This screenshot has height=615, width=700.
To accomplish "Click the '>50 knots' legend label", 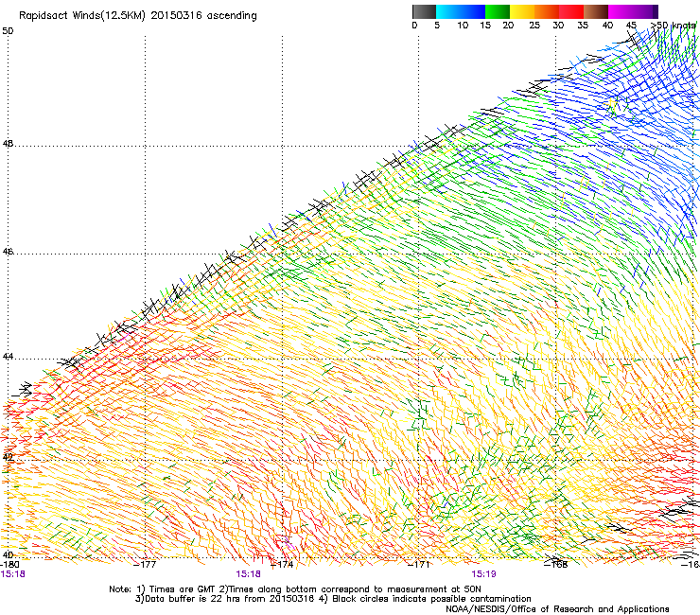I will tap(674, 26).
